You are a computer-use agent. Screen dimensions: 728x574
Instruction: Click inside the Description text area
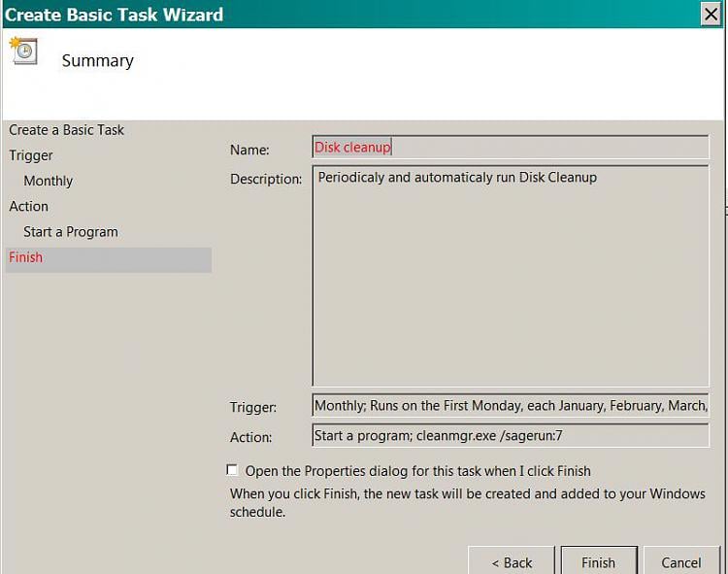[511, 277]
